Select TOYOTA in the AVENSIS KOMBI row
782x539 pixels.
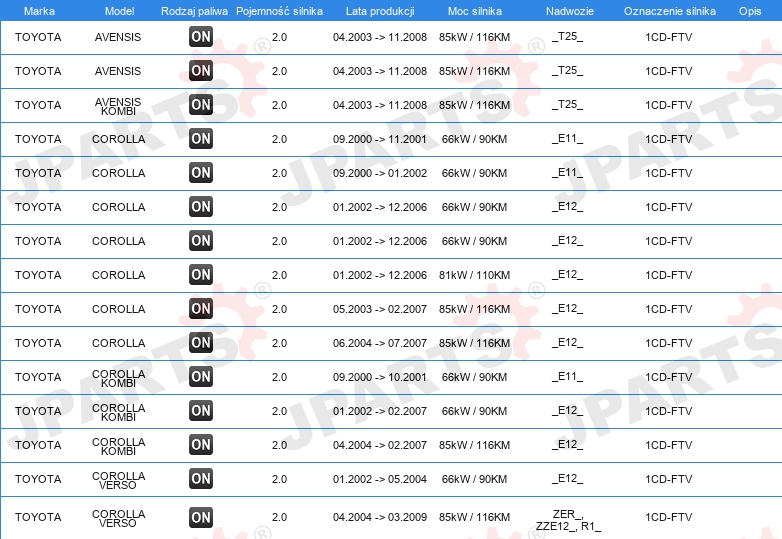(38, 105)
